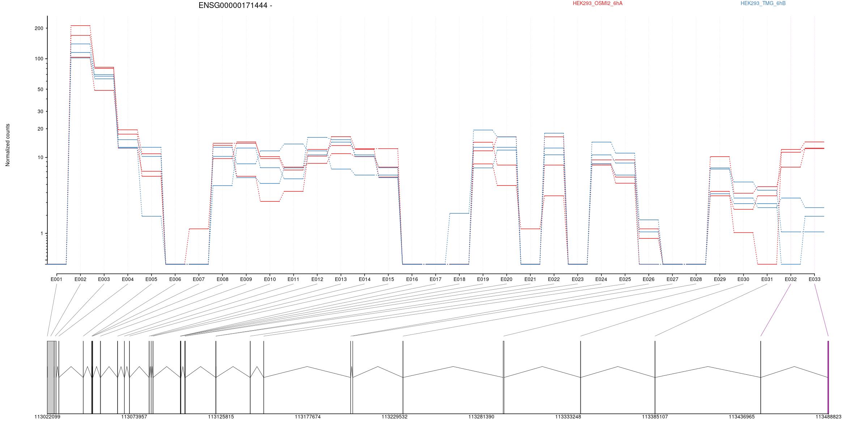The width and height of the screenshot is (868, 434).
Task: Click genomic coordinate 113333248
Action: tap(568, 417)
